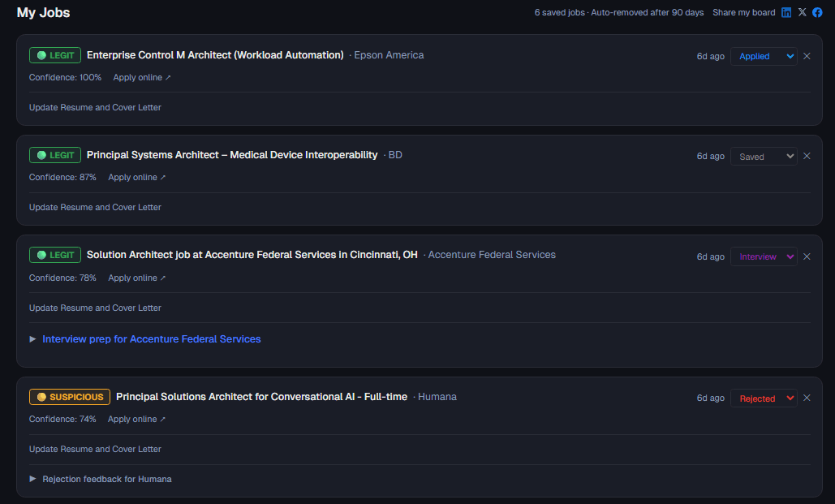
Task: Open the Saved status dropdown
Action: 764,156
